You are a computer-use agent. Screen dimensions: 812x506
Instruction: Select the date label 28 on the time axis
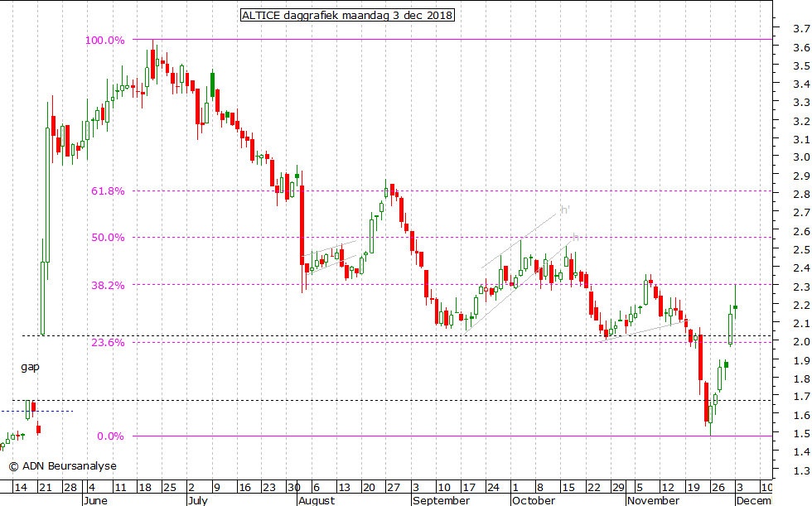[70, 488]
